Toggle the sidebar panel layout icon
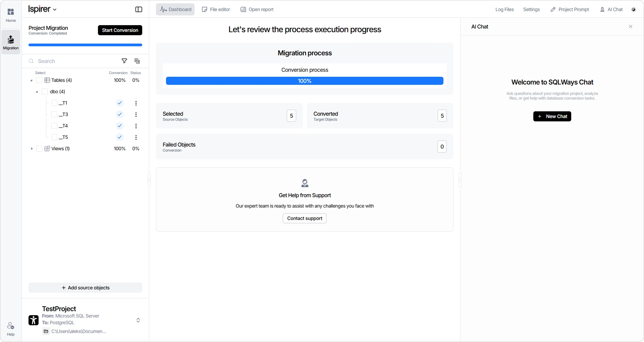Screen dimensions: 644x342 pos(139,9)
